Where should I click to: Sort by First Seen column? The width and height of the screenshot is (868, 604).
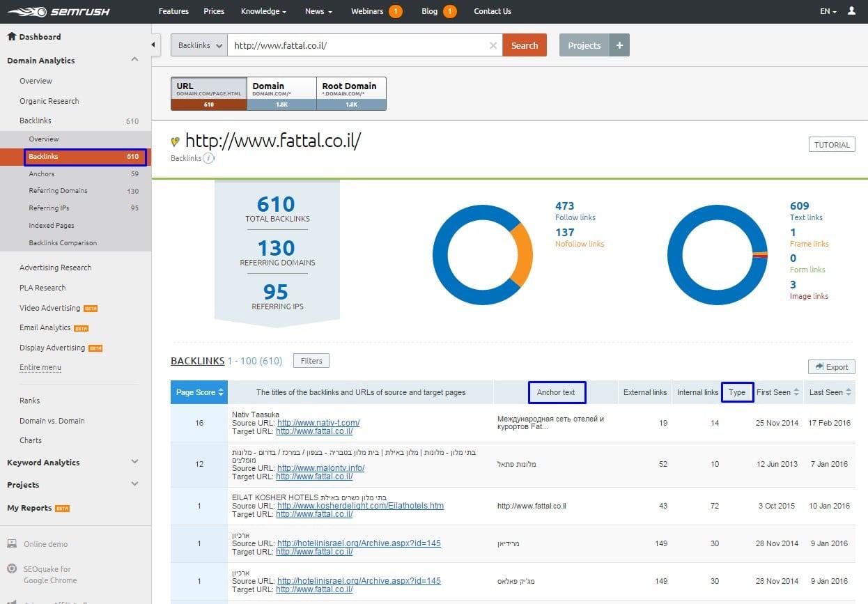tap(777, 392)
